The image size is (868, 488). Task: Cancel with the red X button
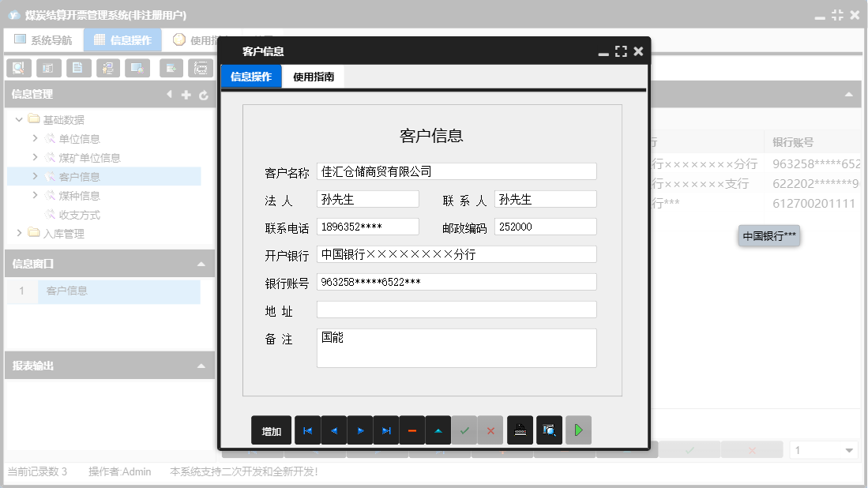point(490,430)
